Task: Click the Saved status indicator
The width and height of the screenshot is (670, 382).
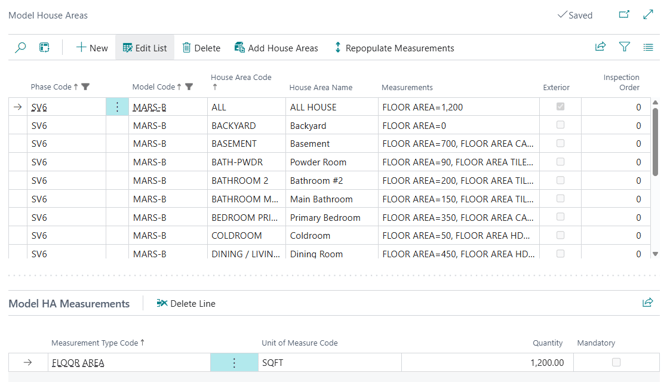Action: click(575, 15)
